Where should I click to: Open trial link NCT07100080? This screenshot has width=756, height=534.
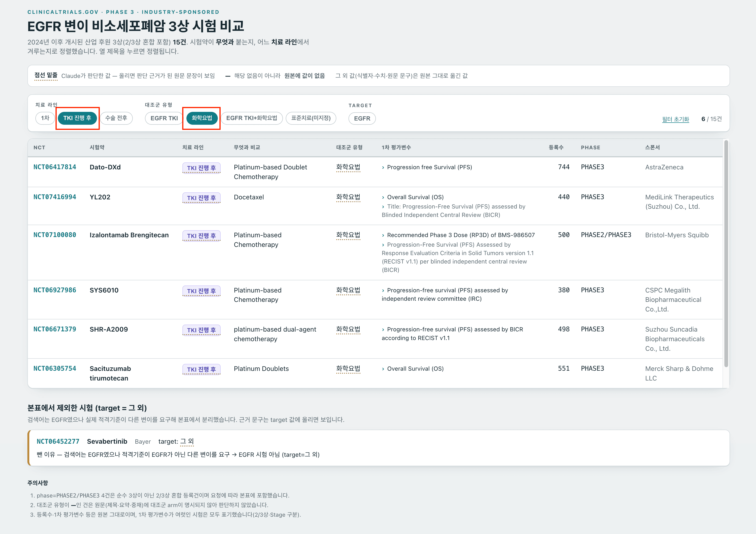click(55, 235)
